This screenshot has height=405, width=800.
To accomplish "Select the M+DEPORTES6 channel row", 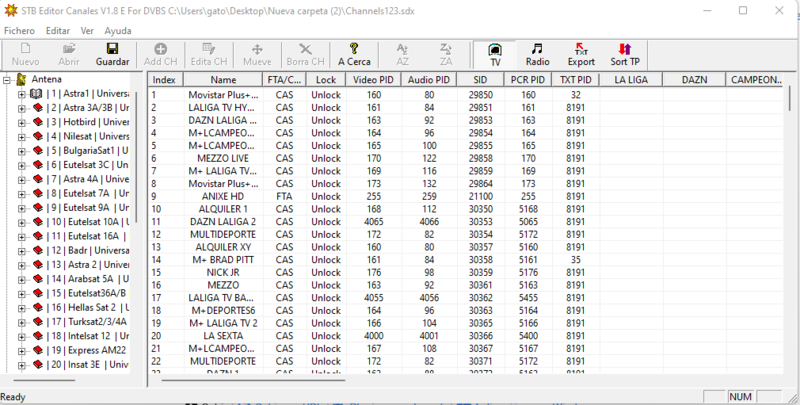I will point(466,310).
